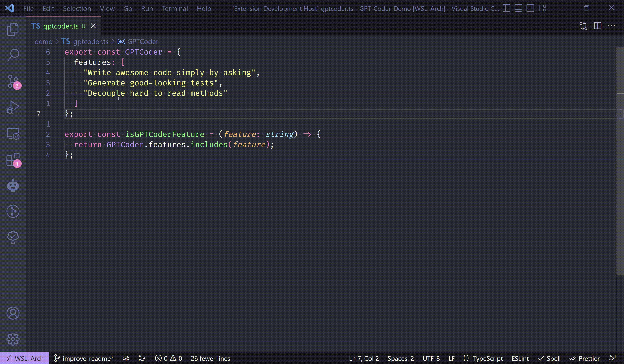Click the improve-readme branch in status bar
This screenshot has height=364, width=624.
(x=84, y=358)
